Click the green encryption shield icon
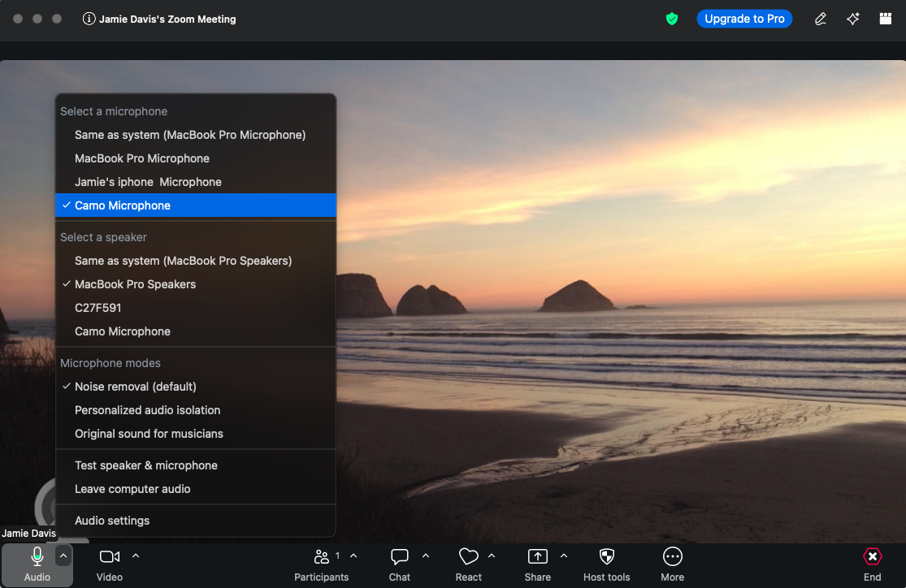 [672, 19]
